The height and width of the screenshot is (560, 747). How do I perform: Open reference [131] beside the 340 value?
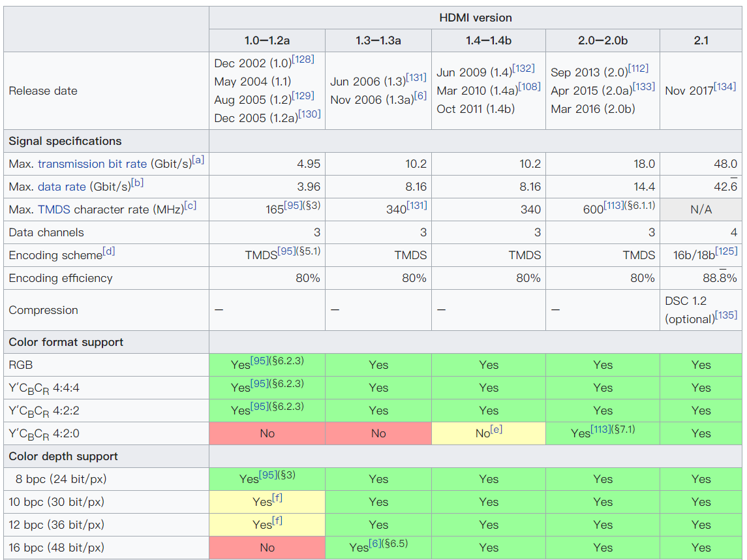[417, 206]
